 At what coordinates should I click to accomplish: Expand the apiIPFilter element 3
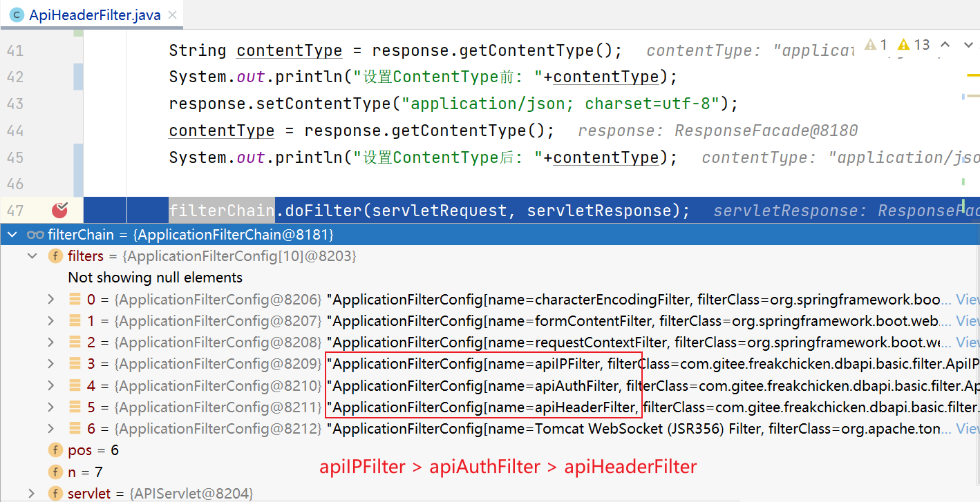pos(50,364)
